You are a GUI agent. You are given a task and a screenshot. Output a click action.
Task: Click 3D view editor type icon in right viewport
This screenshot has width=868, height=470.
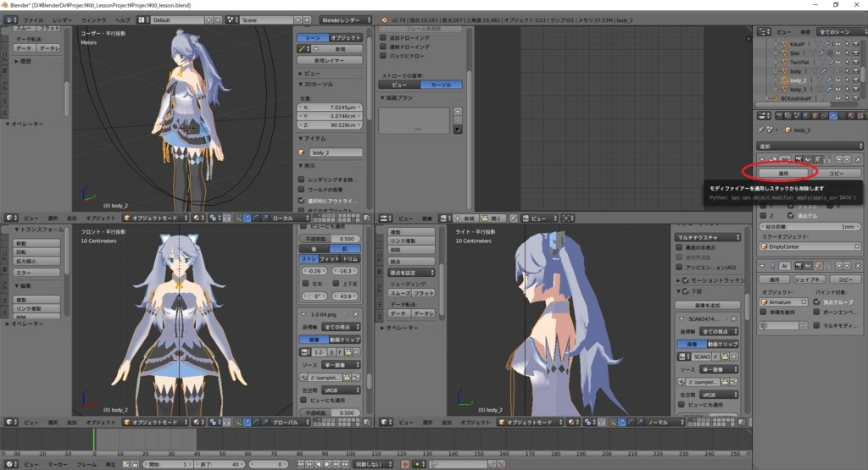386,422
